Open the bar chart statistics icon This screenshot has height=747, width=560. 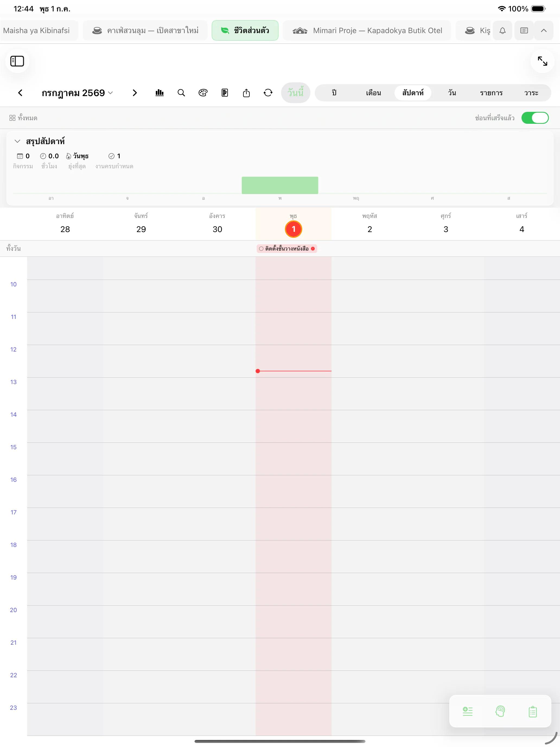pyautogui.click(x=159, y=93)
